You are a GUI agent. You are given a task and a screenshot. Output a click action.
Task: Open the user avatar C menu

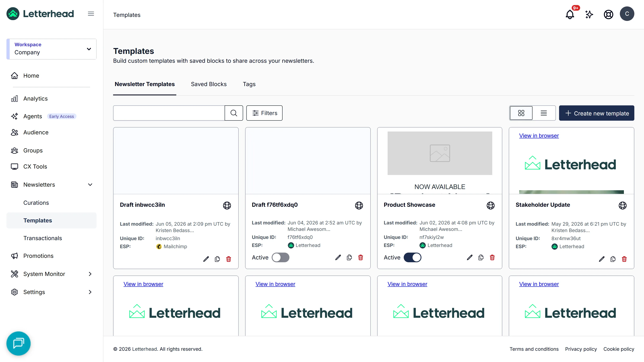[627, 14]
